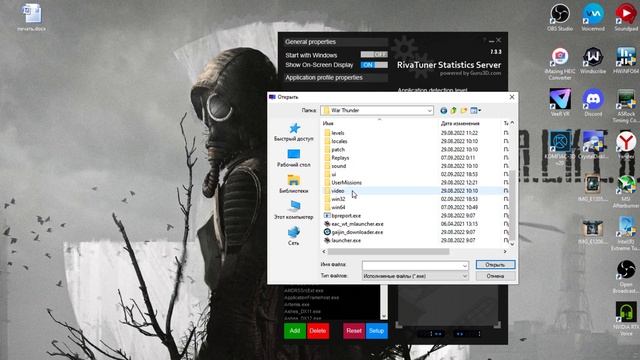Image resolution: width=640 pixels, height=360 pixels.
Task: Click RivaTuner application list scrollbar
Action: pos(383,302)
